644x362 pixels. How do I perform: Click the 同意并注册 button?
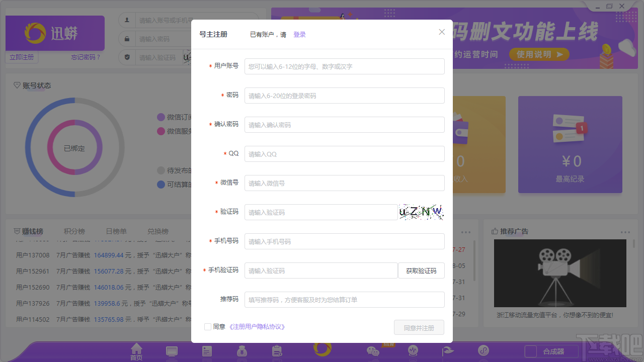419,328
